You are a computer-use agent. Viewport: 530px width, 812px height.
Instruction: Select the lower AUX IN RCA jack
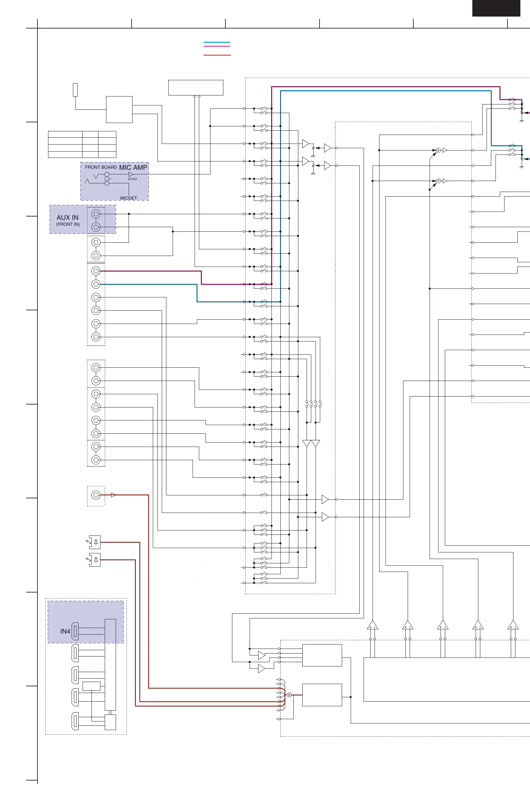(96, 227)
